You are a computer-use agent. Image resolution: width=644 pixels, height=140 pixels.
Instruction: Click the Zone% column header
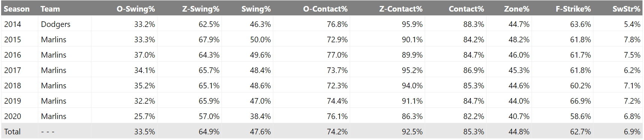point(517,9)
